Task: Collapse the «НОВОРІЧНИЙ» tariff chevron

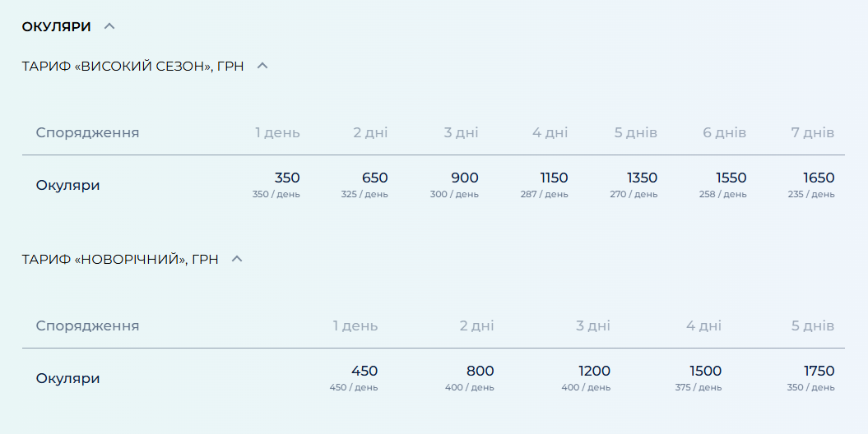Action: coord(237,259)
